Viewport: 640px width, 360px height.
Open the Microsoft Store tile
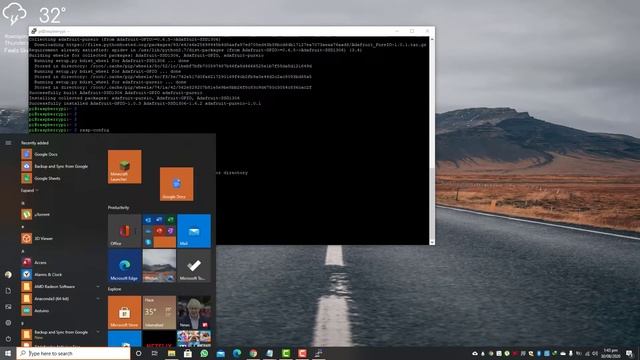point(124,312)
